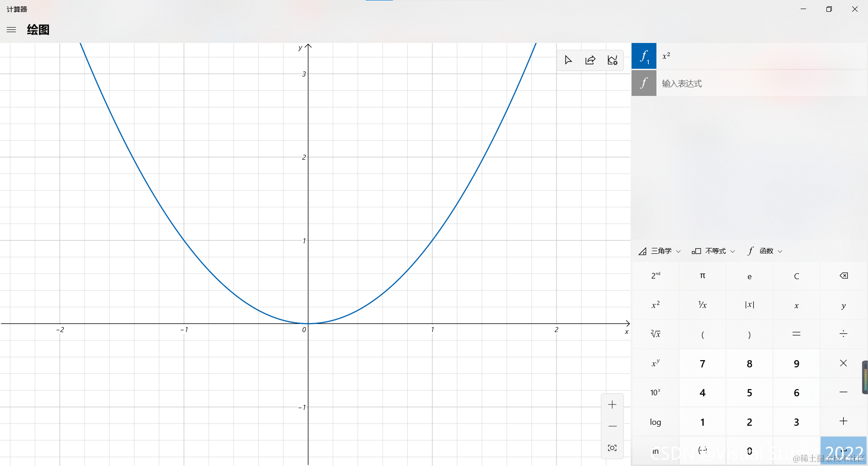This screenshot has width=868, height=466.
Task: Click digit 0 on keypad
Action: (x=750, y=451)
